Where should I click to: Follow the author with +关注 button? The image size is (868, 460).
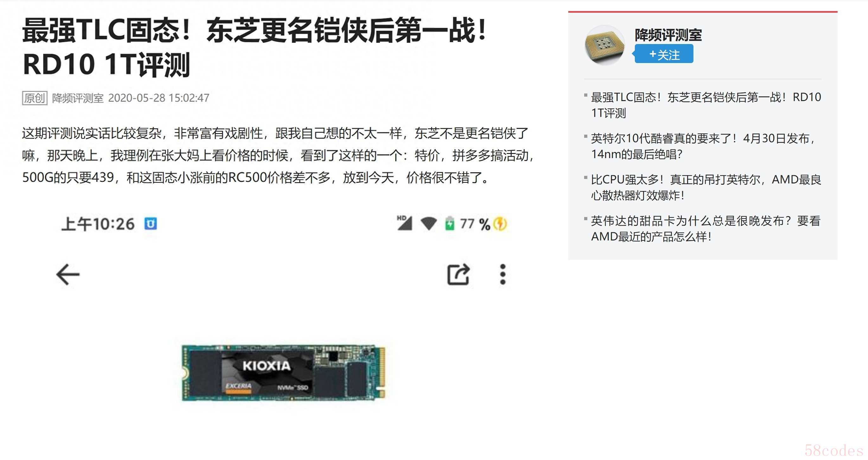tap(663, 54)
